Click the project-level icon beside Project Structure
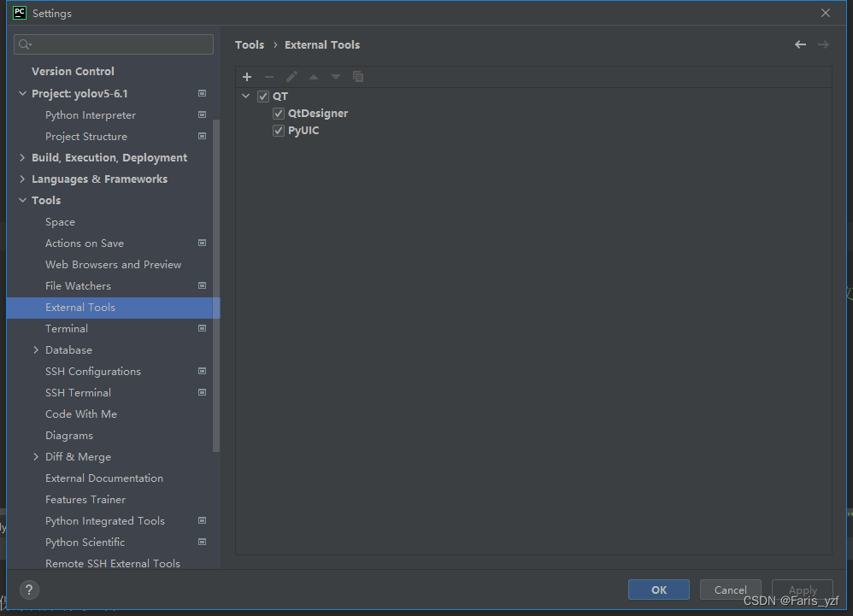Screen dimensions: 853x616 click(202, 136)
